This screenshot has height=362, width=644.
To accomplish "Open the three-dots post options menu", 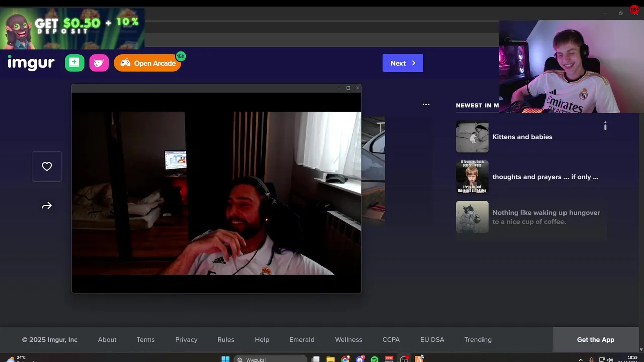I will tap(426, 104).
